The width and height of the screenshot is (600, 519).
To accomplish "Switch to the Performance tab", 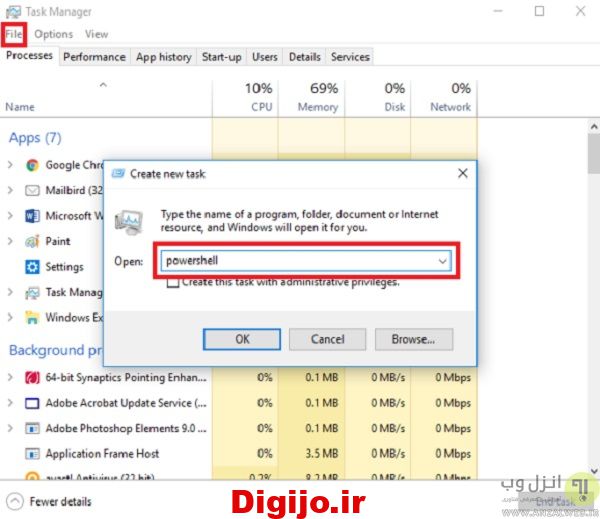I will pos(95,57).
